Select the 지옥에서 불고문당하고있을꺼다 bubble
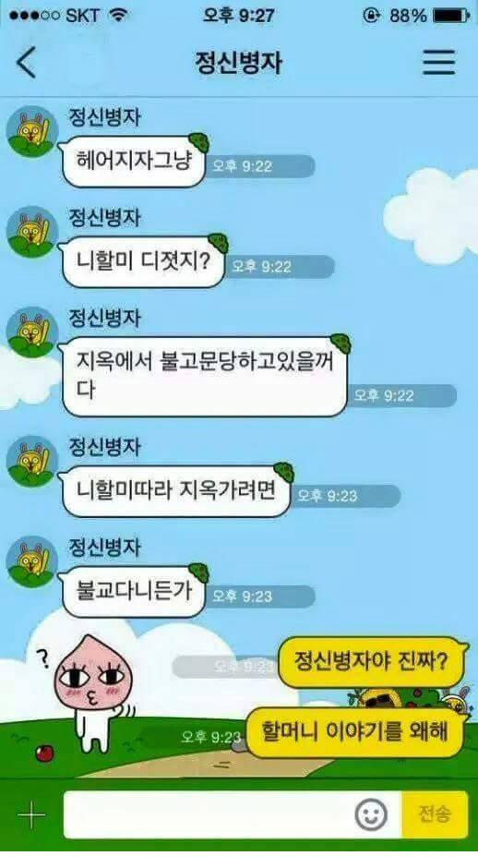 pos(204,377)
